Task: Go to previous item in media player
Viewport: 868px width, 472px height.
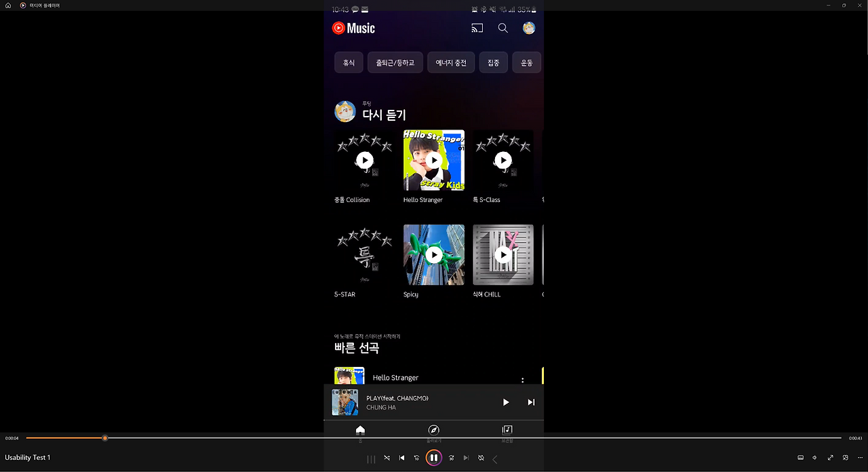Action: pyautogui.click(x=401, y=458)
